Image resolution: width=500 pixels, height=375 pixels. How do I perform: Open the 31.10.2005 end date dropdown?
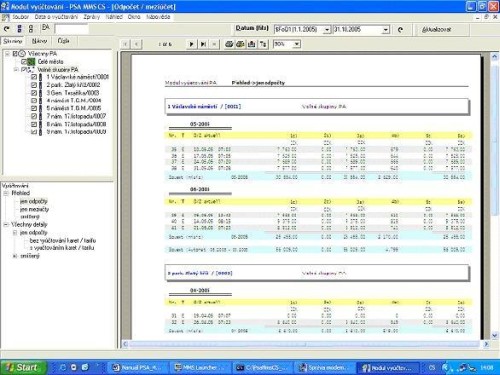(386, 30)
